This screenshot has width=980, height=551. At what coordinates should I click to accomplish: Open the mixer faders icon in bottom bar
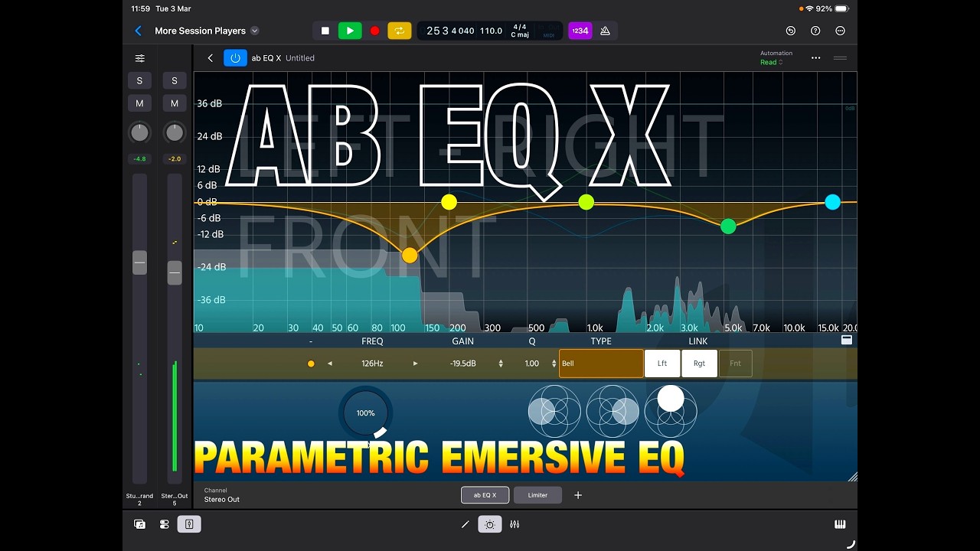coord(514,524)
